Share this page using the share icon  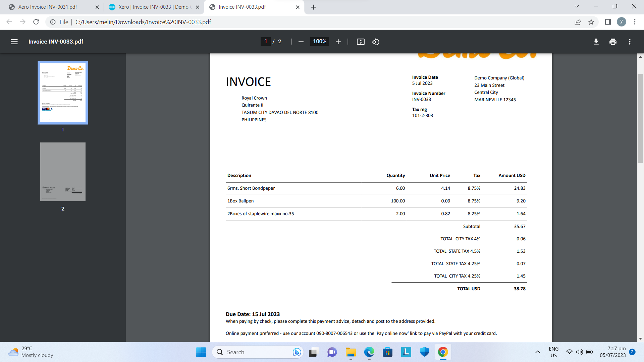click(x=578, y=22)
